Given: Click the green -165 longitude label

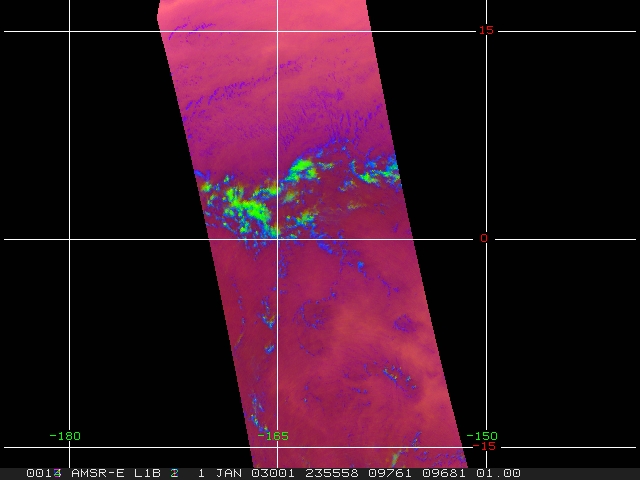Looking at the screenshot, I should click(273, 435).
